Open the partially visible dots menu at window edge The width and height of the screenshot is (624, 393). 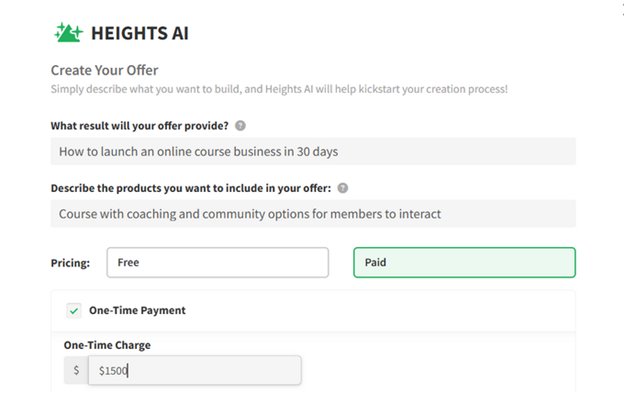click(622, 10)
